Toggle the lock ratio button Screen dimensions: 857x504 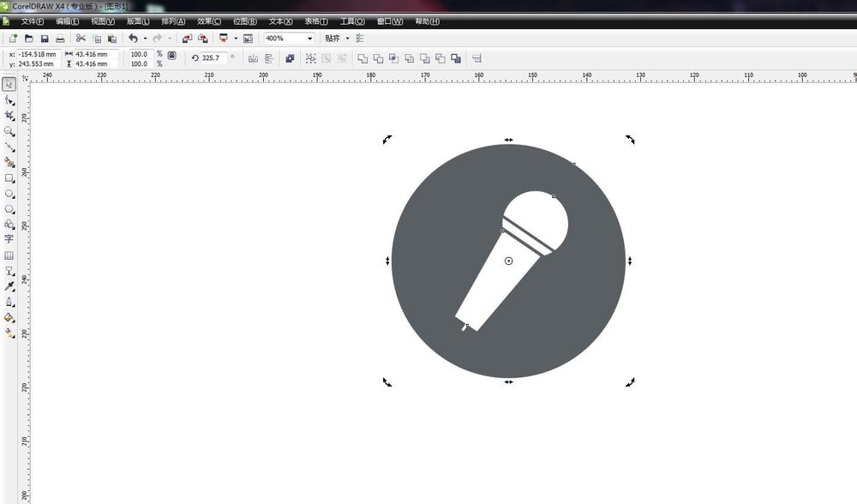pyautogui.click(x=171, y=55)
